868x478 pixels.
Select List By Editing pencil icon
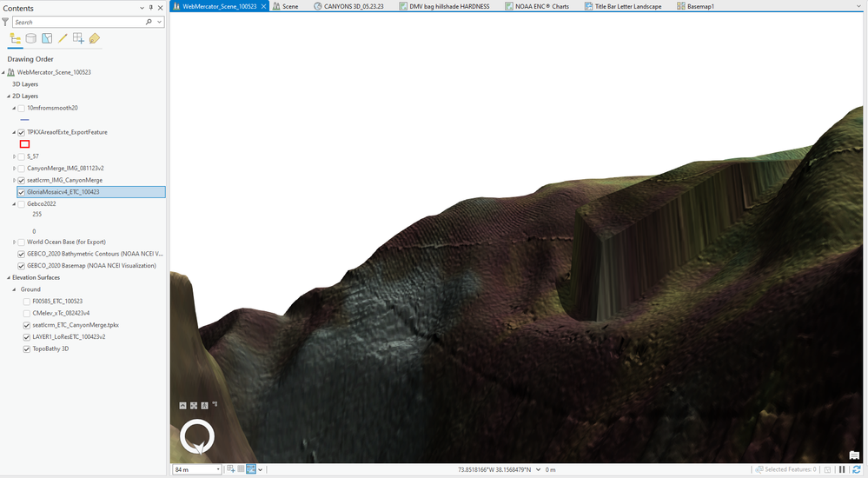coord(63,38)
